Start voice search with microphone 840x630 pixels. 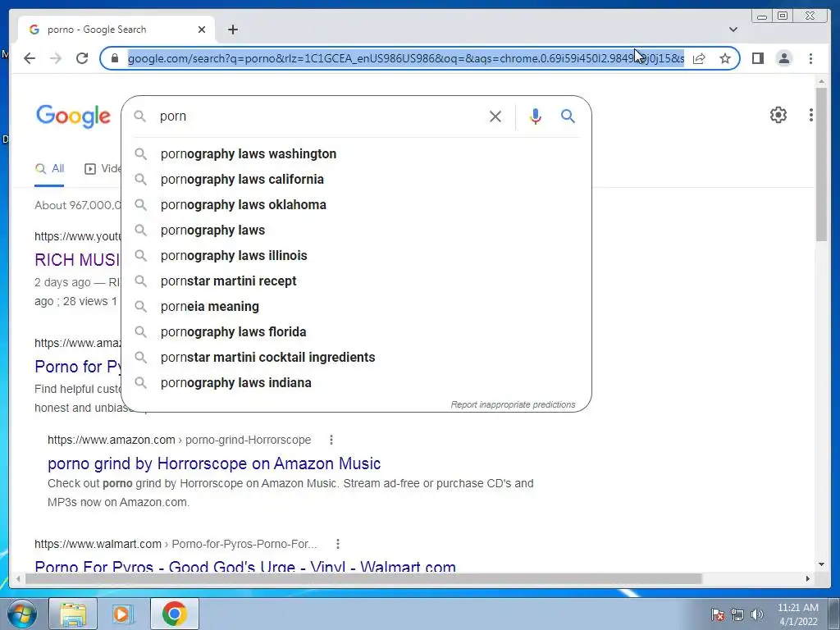tap(535, 116)
